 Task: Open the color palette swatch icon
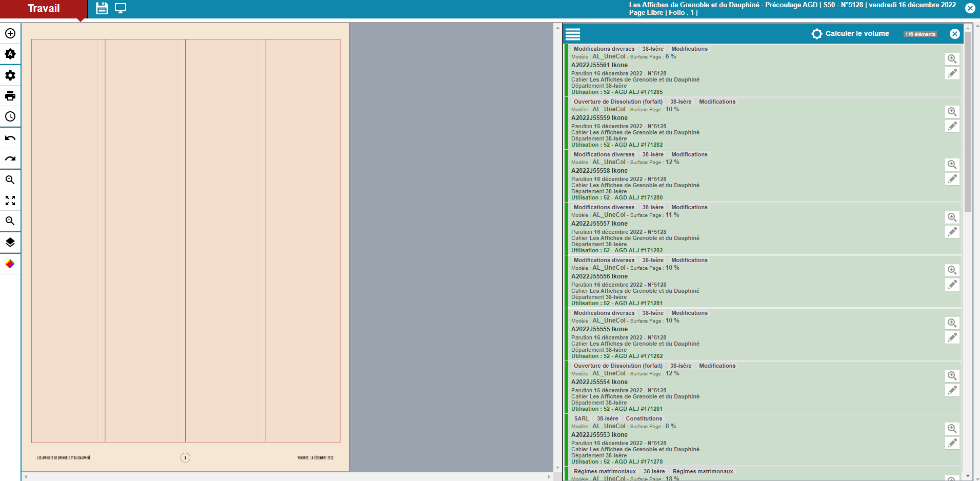10,264
